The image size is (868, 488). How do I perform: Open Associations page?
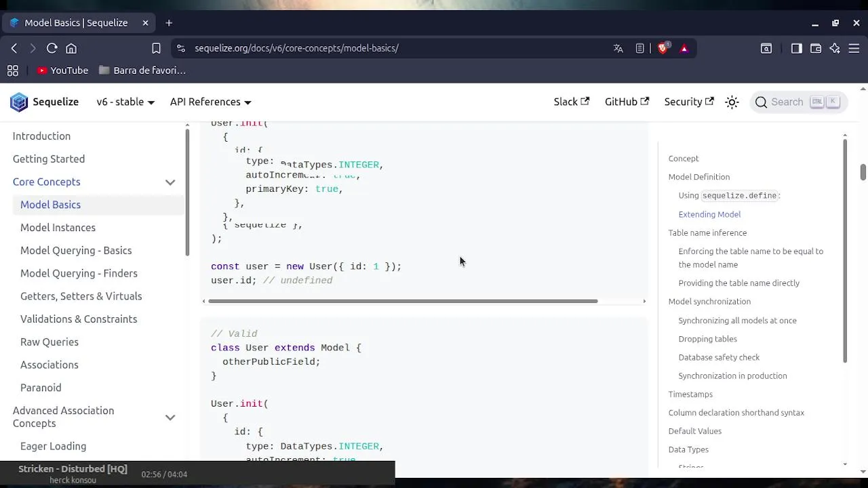click(50, 365)
